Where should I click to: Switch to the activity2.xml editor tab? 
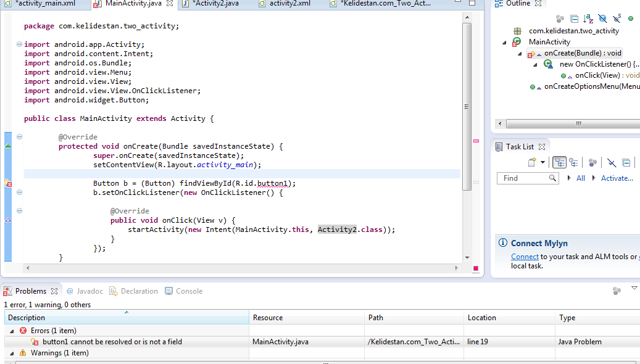[x=290, y=4]
